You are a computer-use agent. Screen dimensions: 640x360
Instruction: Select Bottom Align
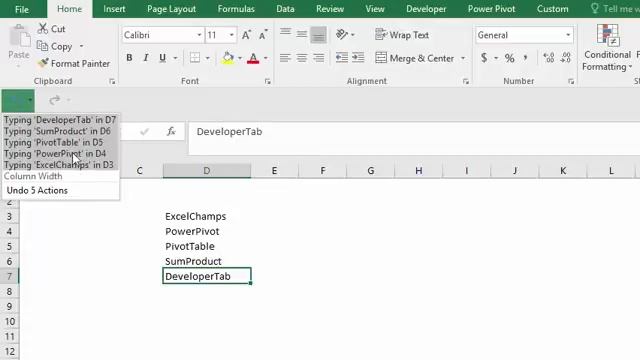click(318, 35)
